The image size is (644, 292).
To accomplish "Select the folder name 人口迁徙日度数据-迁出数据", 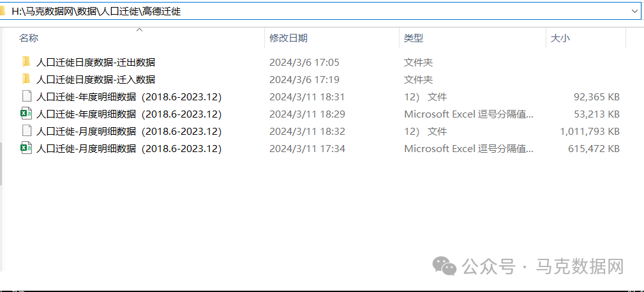I will [x=96, y=63].
